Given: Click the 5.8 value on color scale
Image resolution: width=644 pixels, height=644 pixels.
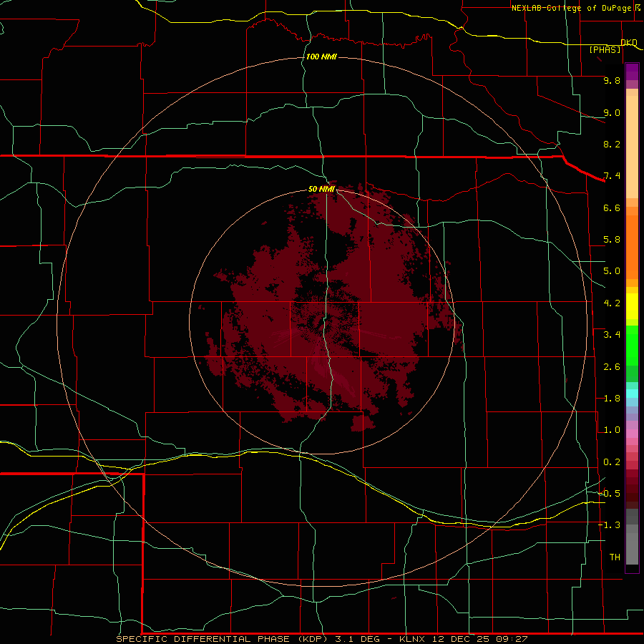Looking at the screenshot, I should click(x=612, y=240).
